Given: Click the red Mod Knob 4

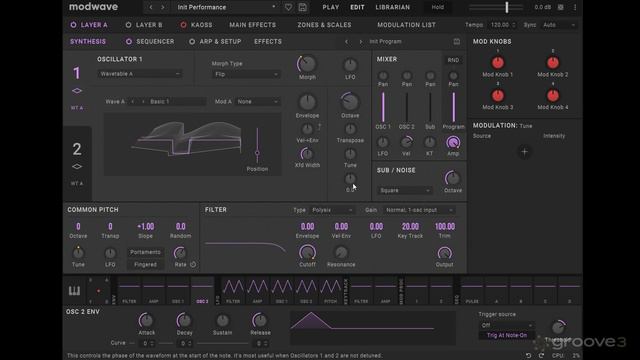Looking at the screenshot, I should pos(553,96).
